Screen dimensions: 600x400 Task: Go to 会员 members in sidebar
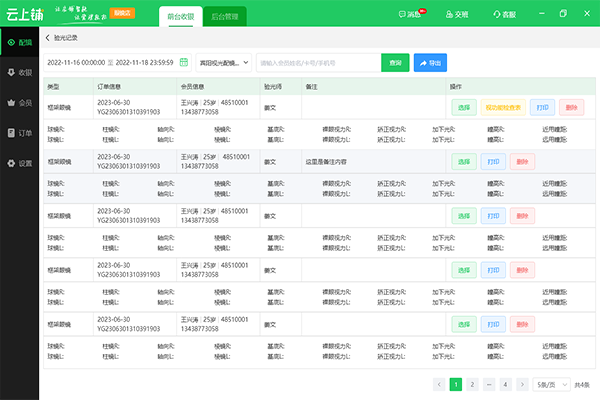point(19,102)
